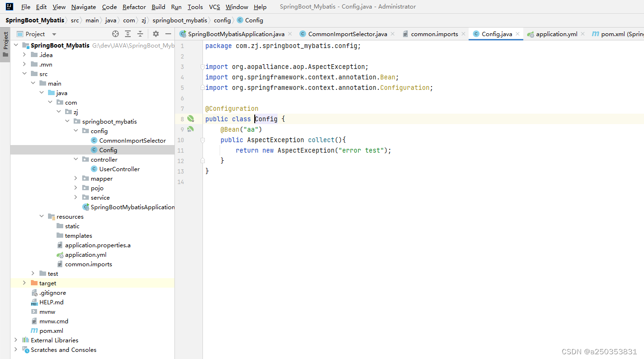Screen dimensions: 644x359
Task: Close the common.imports tab
Action: tap(463, 34)
